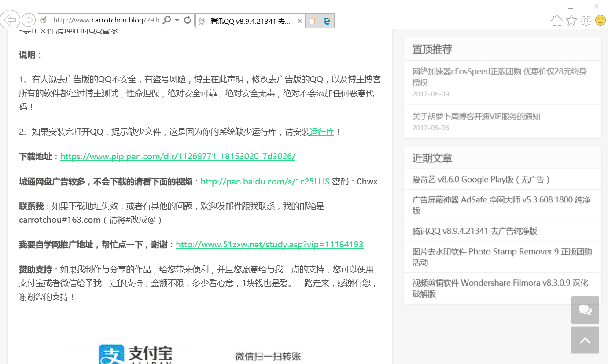This screenshot has height=364, width=608.
Task: Click the smiley feedback icon
Action: (601, 20)
